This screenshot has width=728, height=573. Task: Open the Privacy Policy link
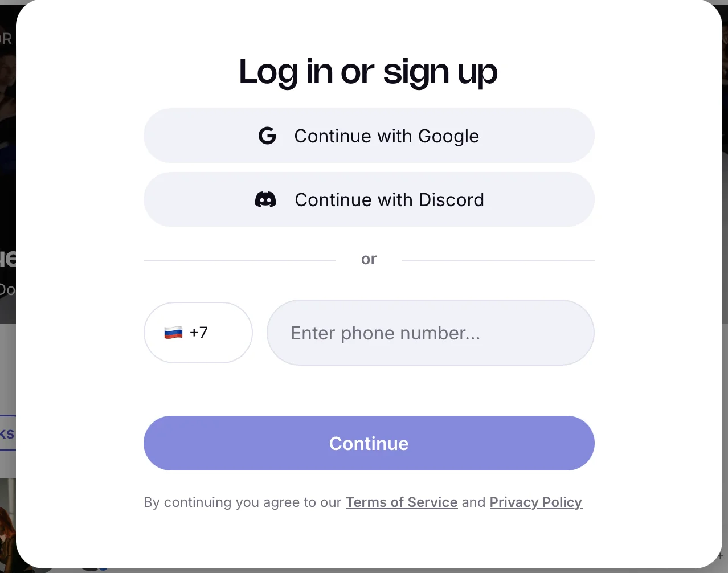(535, 502)
